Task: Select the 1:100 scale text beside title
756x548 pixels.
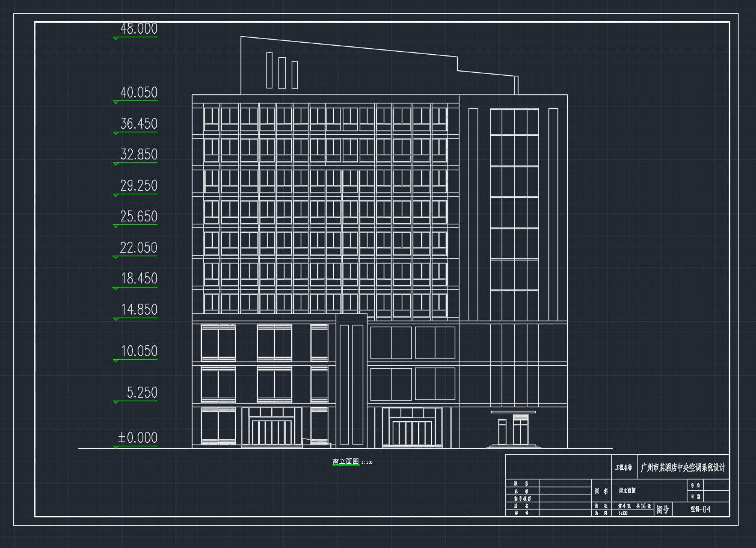Action: click(x=367, y=463)
